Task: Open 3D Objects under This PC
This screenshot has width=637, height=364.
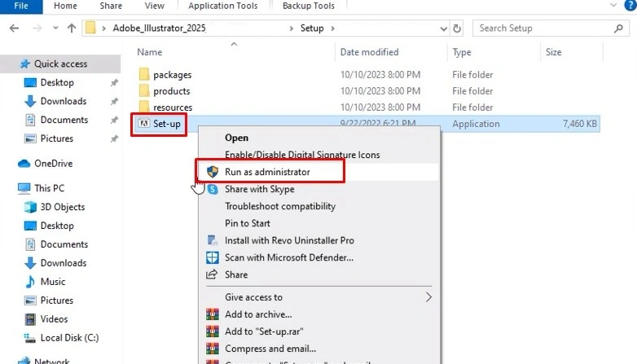Action: tap(63, 207)
